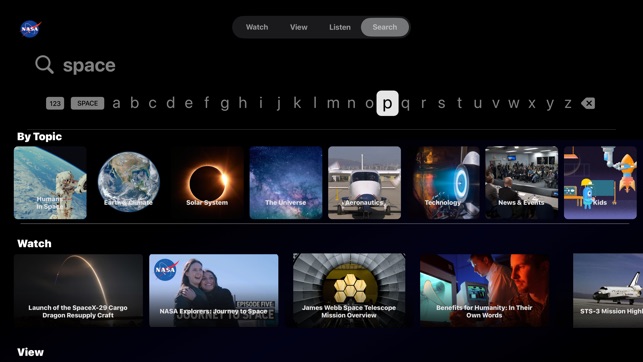Hit letter y on the keyboard
This screenshot has height=362, width=643.
click(550, 104)
